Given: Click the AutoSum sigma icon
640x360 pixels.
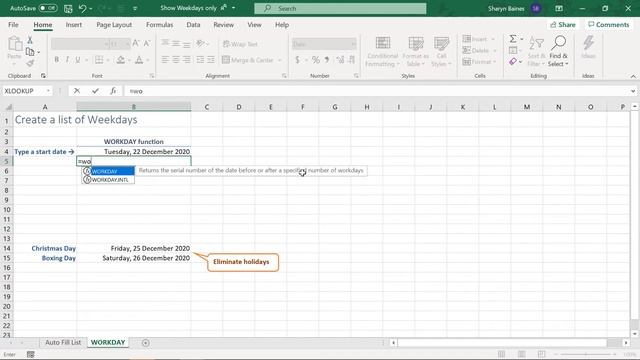Looking at the screenshot, I should (x=513, y=39).
